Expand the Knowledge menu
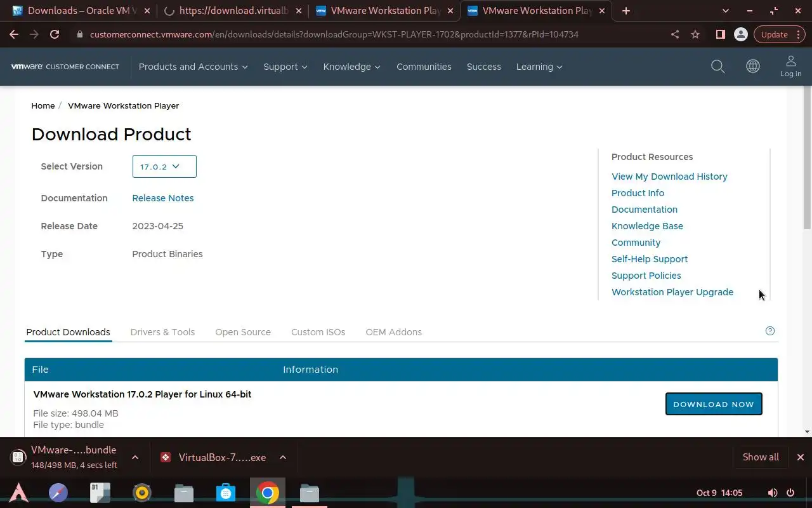 click(351, 67)
